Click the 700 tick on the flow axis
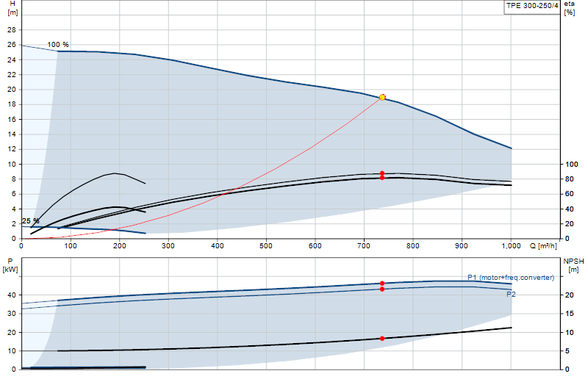This screenshot has width=588, height=382. pyautogui.click(x=364, y=246)
